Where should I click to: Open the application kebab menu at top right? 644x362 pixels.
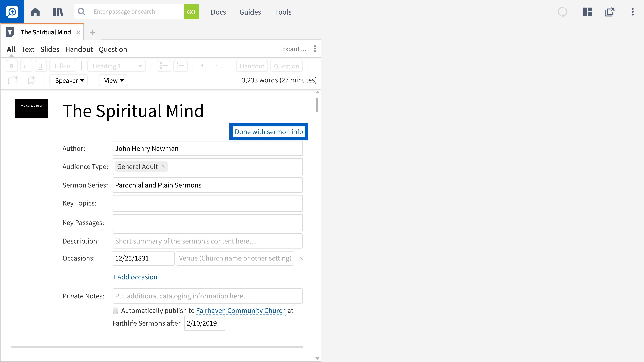click(x=632, y=12)
